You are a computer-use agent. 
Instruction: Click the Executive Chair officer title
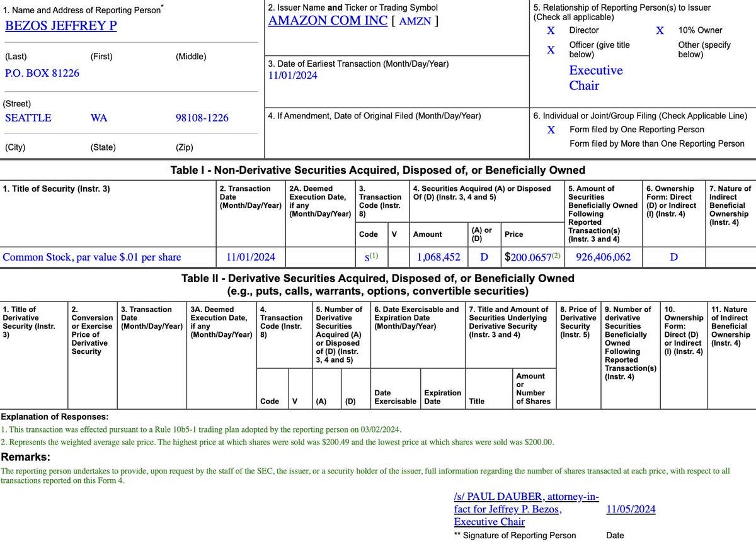[596, 77]
